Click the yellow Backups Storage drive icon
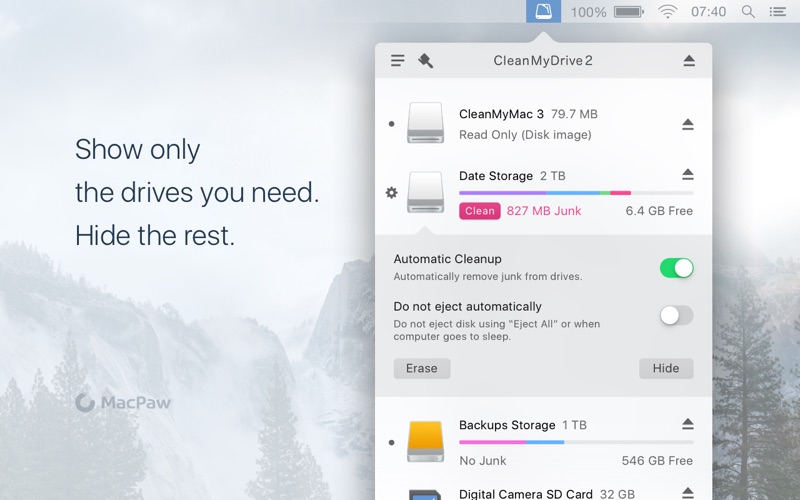800x500 pixels. click(426, 441)
